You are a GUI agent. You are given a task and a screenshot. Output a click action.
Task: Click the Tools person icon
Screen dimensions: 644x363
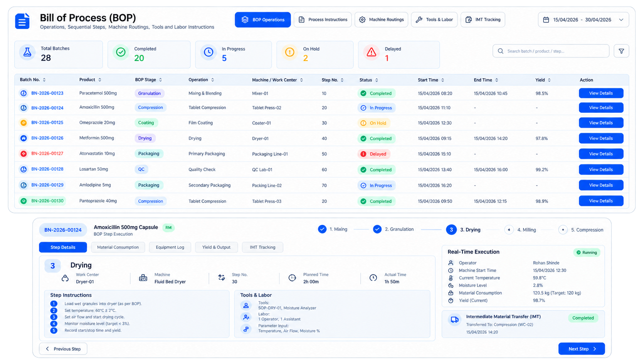tap(246, 306)
